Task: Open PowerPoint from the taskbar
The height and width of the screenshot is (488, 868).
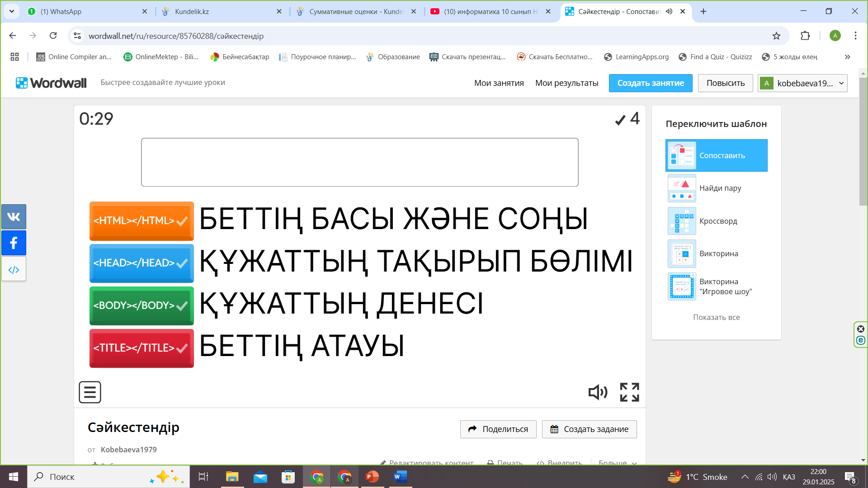Action: click(x=372, y=477)
